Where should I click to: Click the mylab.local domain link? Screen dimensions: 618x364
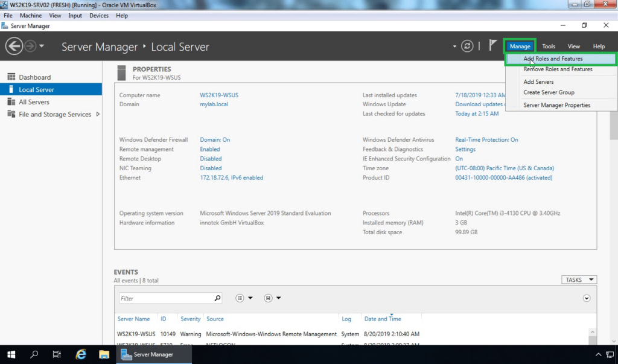(x=214, y=104)
